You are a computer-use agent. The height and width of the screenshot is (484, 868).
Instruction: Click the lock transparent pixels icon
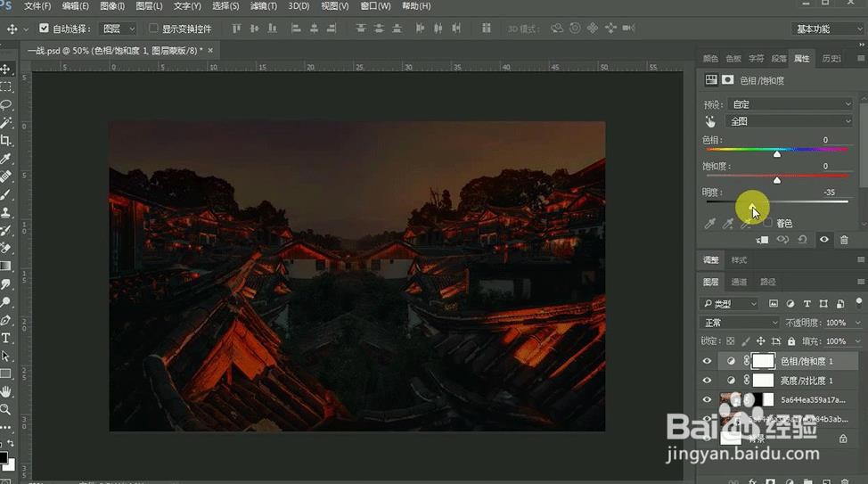click(x=730, y=341)
